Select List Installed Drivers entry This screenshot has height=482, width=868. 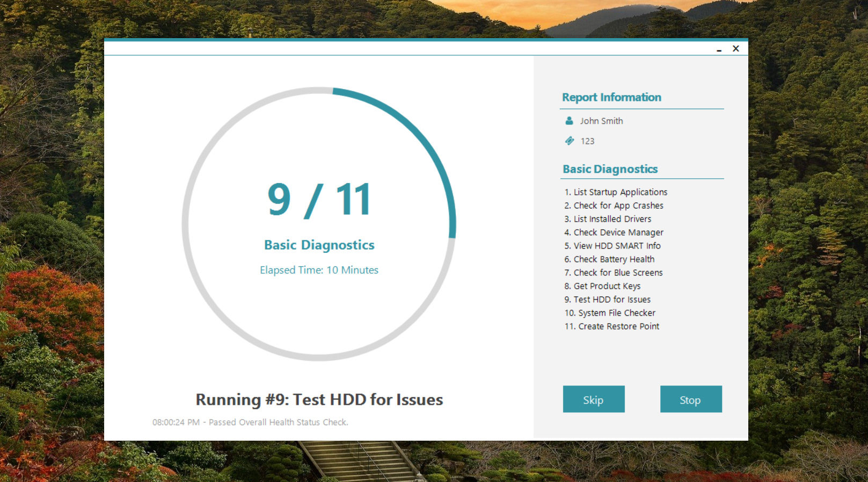608,219
